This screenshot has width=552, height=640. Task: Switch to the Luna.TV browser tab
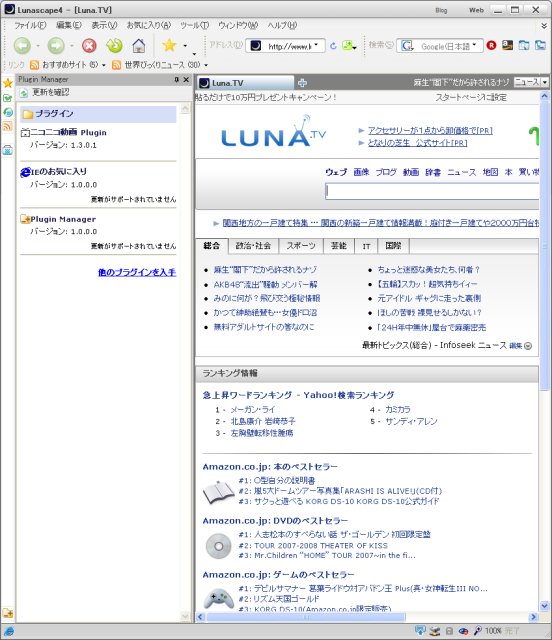(245, 83)
